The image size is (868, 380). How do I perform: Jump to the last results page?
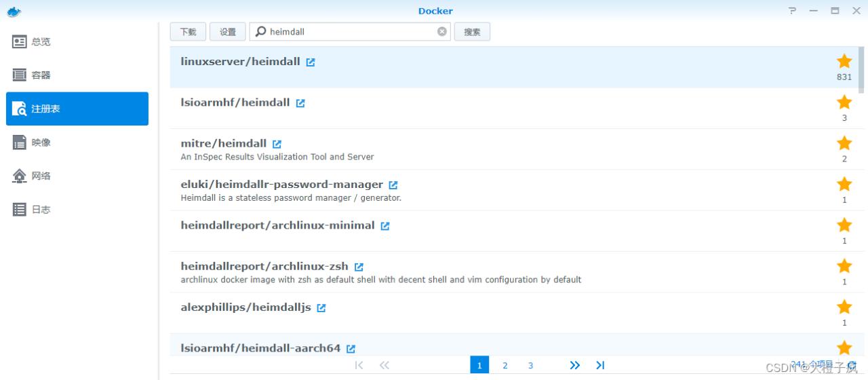click(600, 365)
